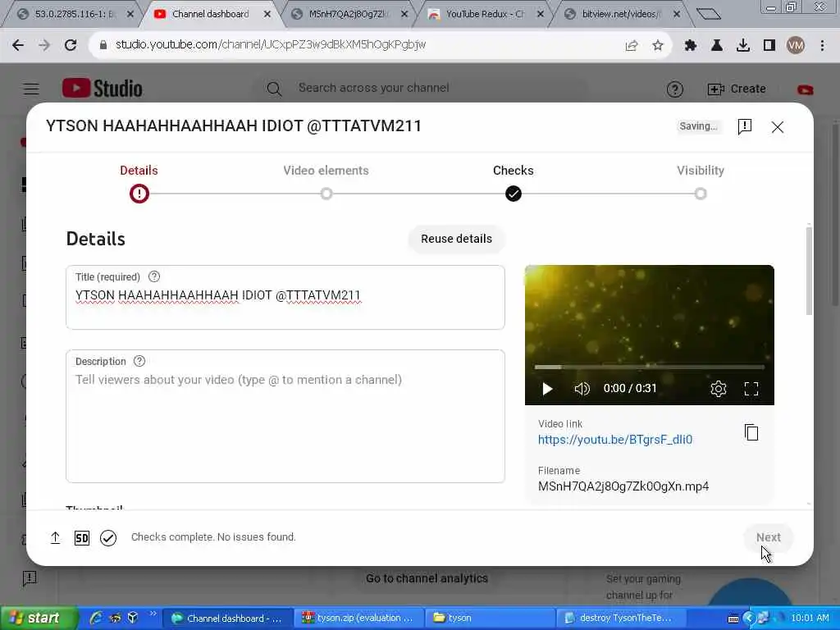Viewport: 840px width, 630px height.
Task: Open Chrome three-dot menu
Action: coord(822,46)
